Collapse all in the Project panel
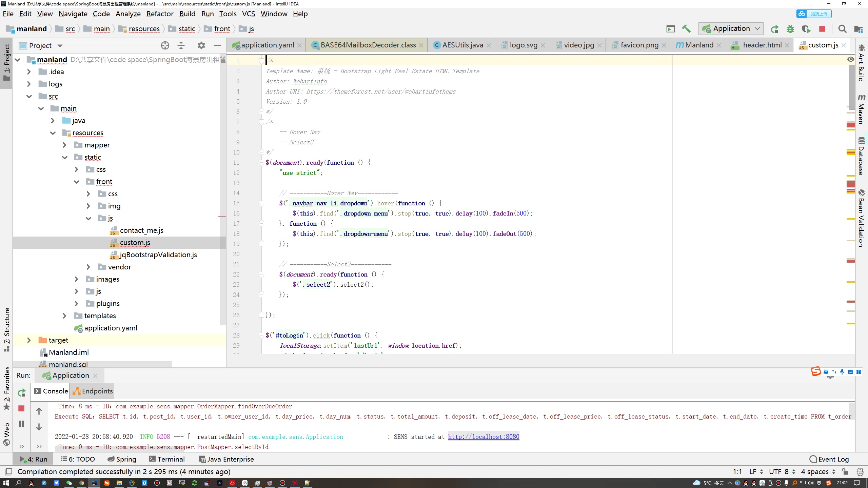This screenshot has height=488, width=868. click(181, 45)
